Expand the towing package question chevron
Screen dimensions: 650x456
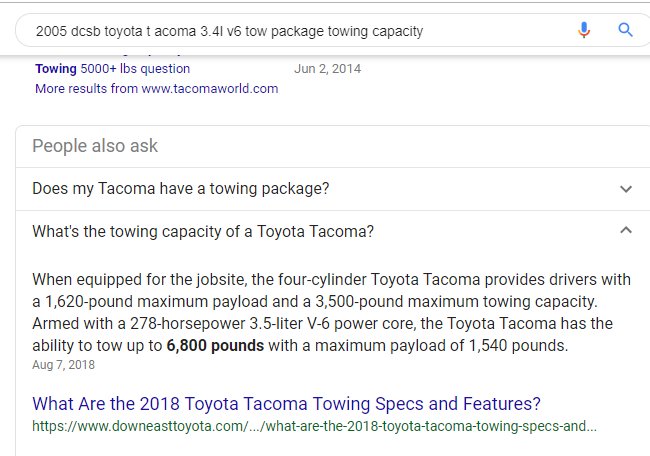click(x=626, y=189)
